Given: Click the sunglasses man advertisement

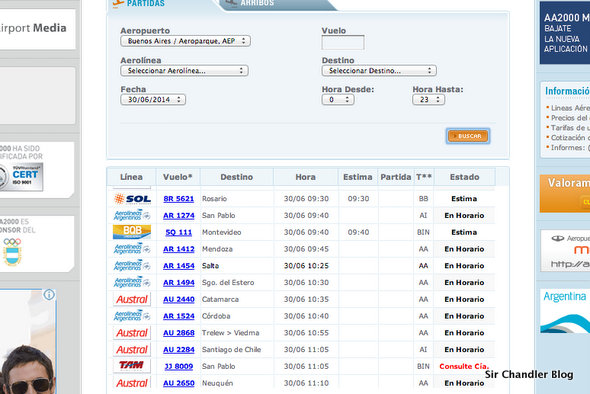Looking at the screenshot, I should pos(28,342).
